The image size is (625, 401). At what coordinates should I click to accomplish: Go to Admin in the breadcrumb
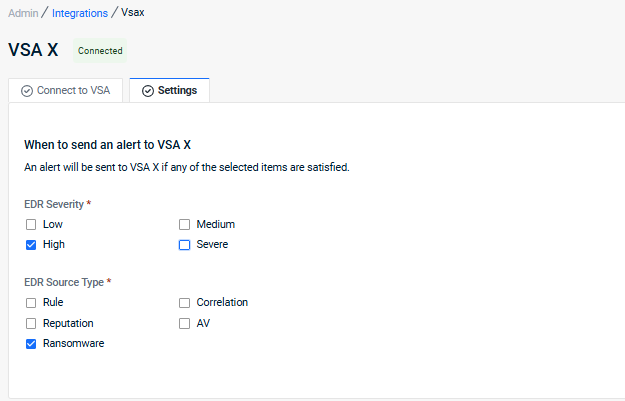[23, 13]
